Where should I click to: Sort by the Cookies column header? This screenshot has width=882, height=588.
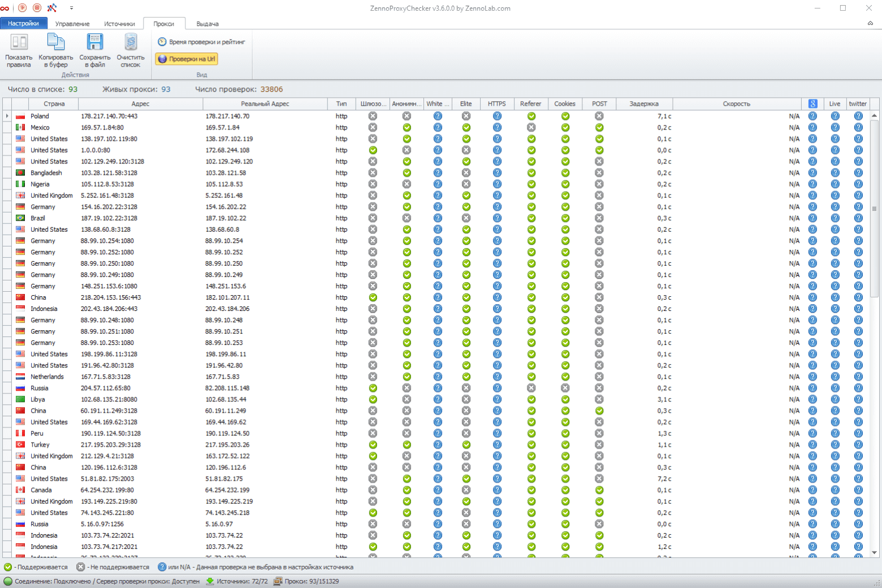coord(565,103)
